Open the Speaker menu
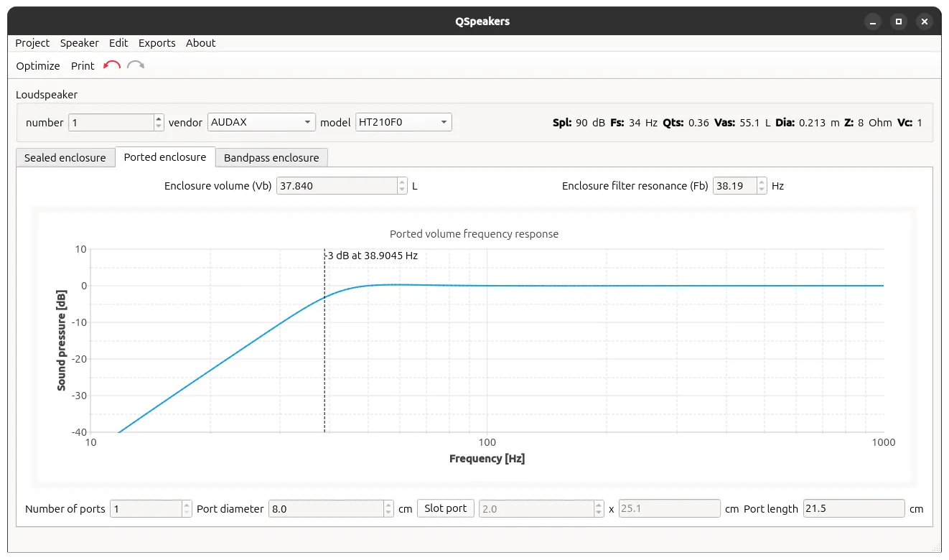 [x=80, y=43]
